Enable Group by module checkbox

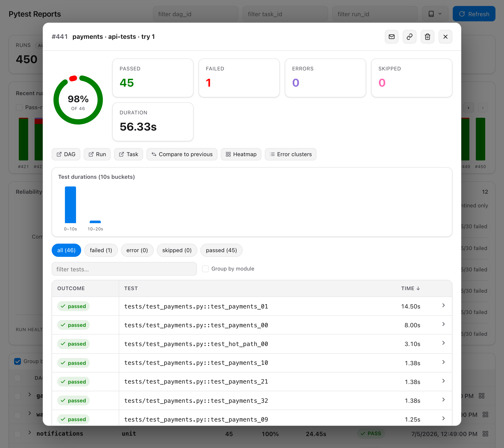[x=205, y=269]
